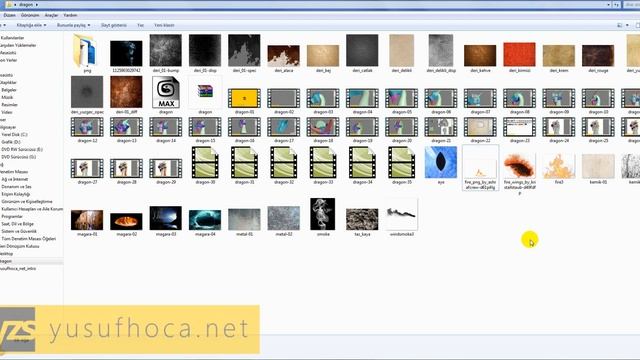The image size is (640, 360).
Task: Start Slayt gösterisi slideshow
Action: click(x=114, y=25)
